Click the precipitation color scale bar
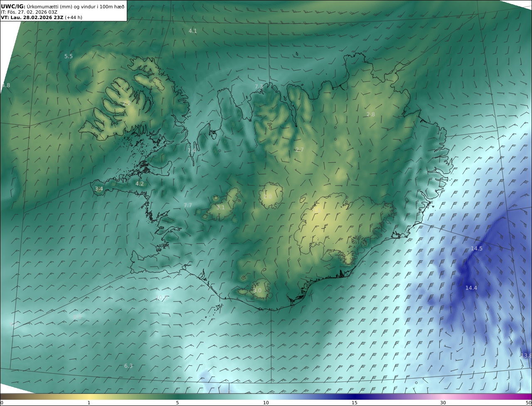Image resolution: width=532 pixels, height=406 pixels. [x=266, y=396]
